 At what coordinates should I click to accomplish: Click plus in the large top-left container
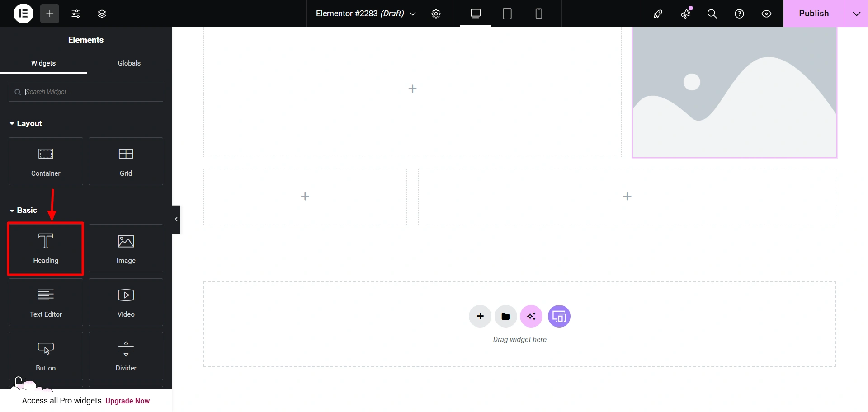tap(412, 89)
